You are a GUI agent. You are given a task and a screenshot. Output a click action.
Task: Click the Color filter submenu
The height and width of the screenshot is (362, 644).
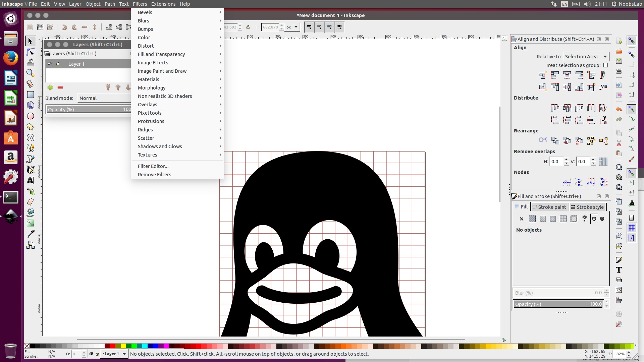pyautogui.click(x=143, y=37)
